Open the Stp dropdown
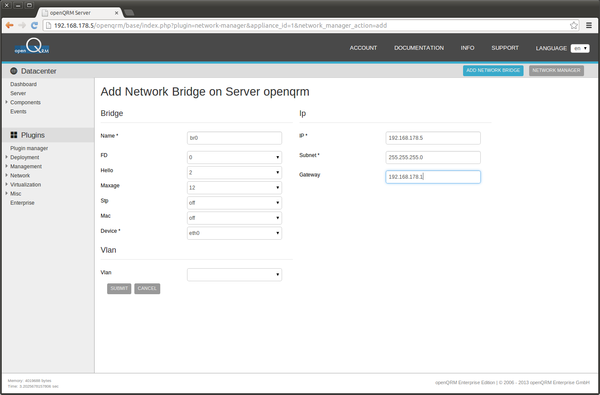 pyautogui.click(x=234, y=203)
